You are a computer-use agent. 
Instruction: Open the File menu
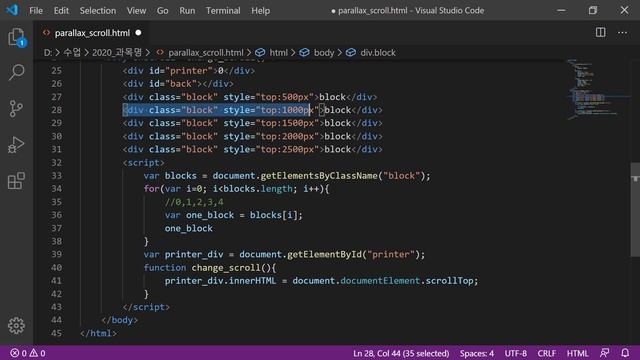point(36,11)
